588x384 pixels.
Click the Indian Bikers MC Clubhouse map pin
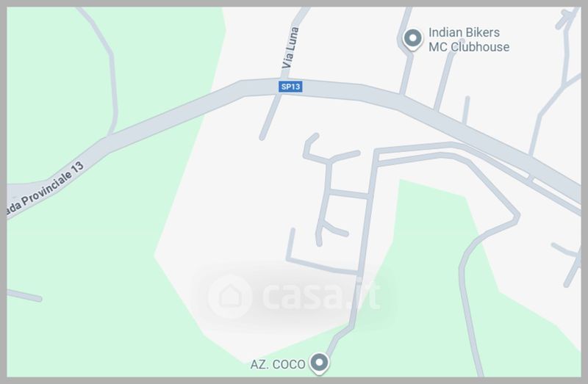413,39
